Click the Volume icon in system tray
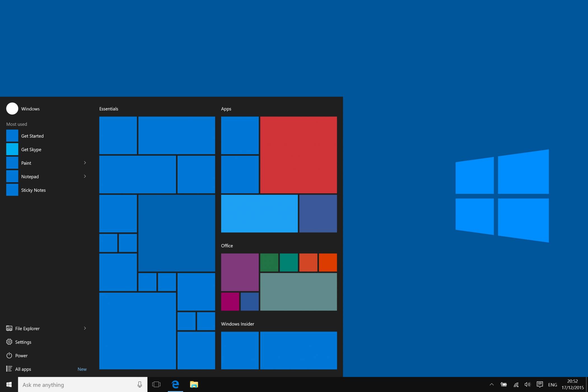 [527, 384]
